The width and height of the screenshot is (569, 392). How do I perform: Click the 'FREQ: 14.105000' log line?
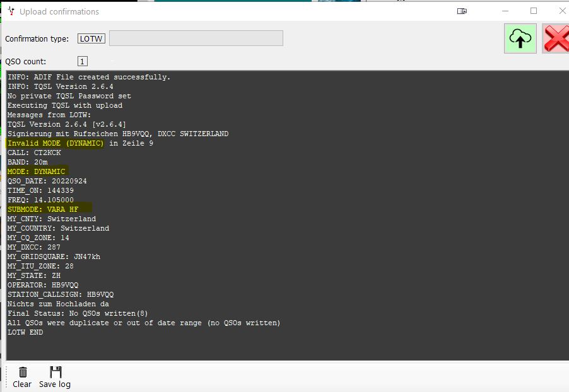pos(40,200)
